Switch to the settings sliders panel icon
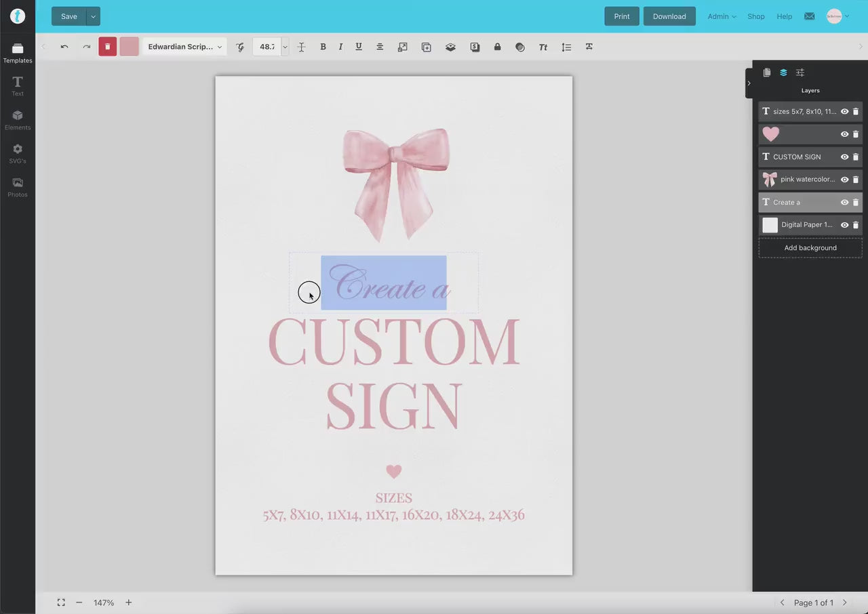868x614 pixels. pyautogui.click(x=800, y=73)
